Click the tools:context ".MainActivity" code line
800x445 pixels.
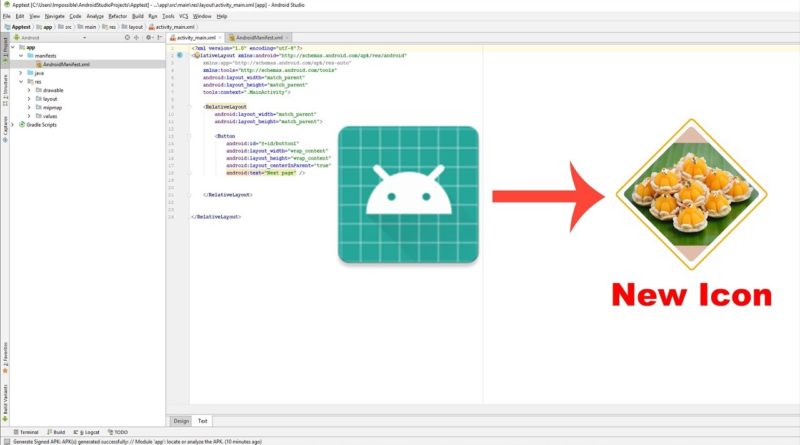pos(247,92)
